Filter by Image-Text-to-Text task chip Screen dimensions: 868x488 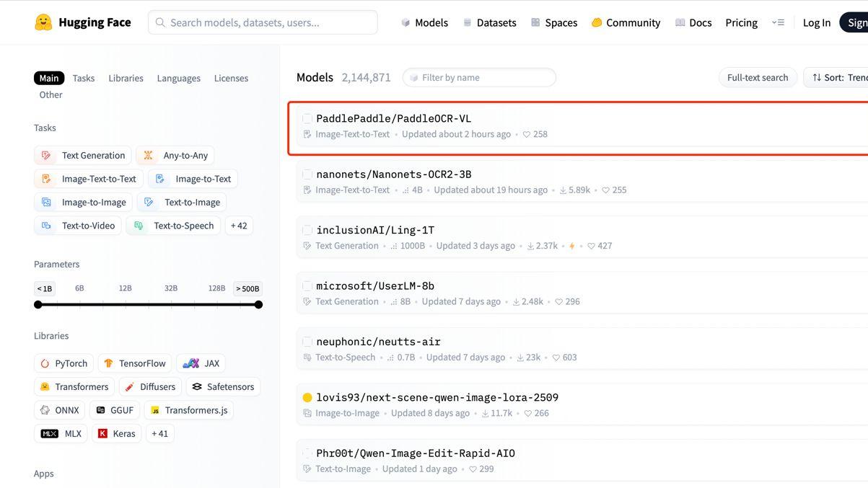89,179
